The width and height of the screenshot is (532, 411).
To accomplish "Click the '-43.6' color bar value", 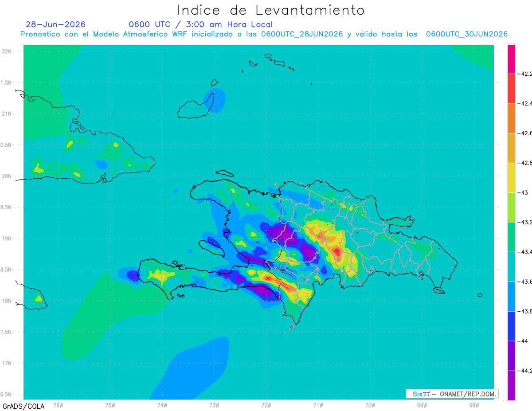I will click(524, 282).
